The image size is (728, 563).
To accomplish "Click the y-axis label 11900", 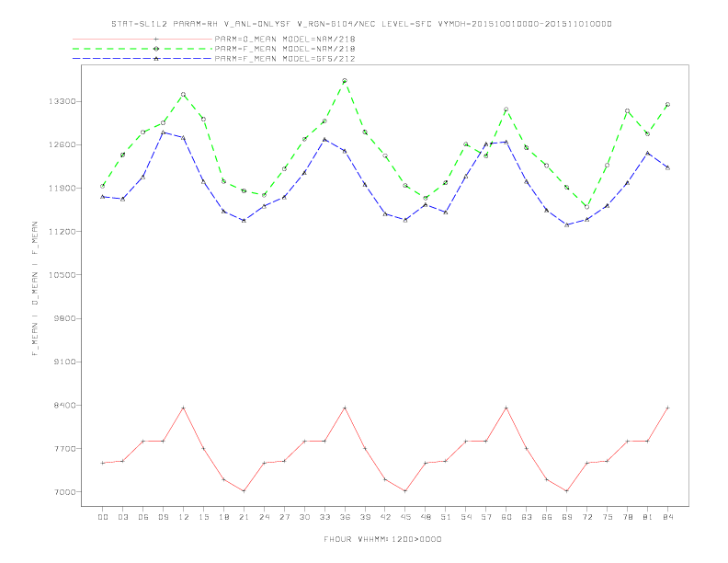I will tap(63, 189).
